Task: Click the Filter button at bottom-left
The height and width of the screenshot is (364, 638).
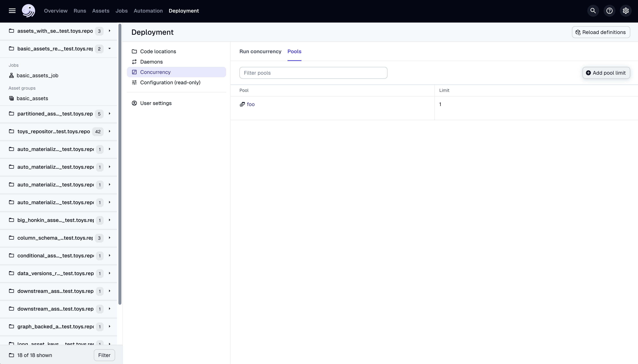Action: (x=104, y=355)
